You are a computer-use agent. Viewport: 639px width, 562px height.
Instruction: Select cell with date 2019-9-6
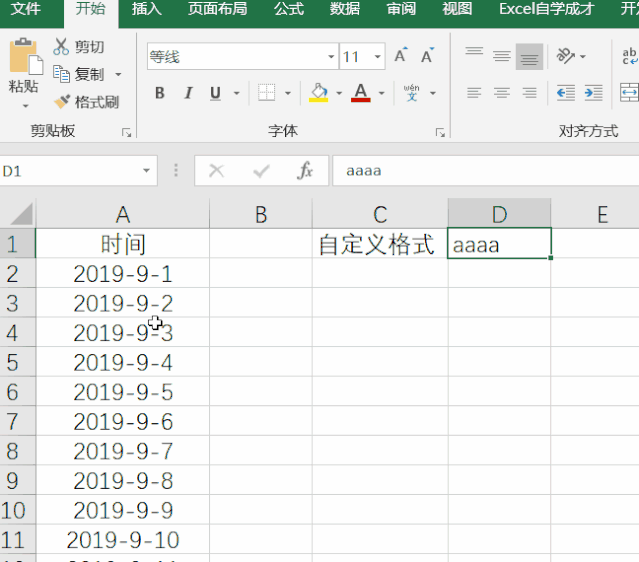(123, 421)
